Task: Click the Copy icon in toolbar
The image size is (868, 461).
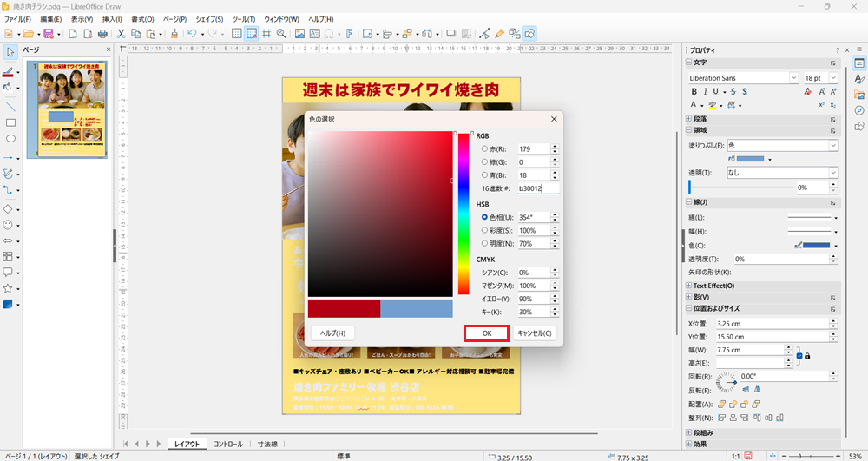Action: pyautogui.click(x=135, y=34)
